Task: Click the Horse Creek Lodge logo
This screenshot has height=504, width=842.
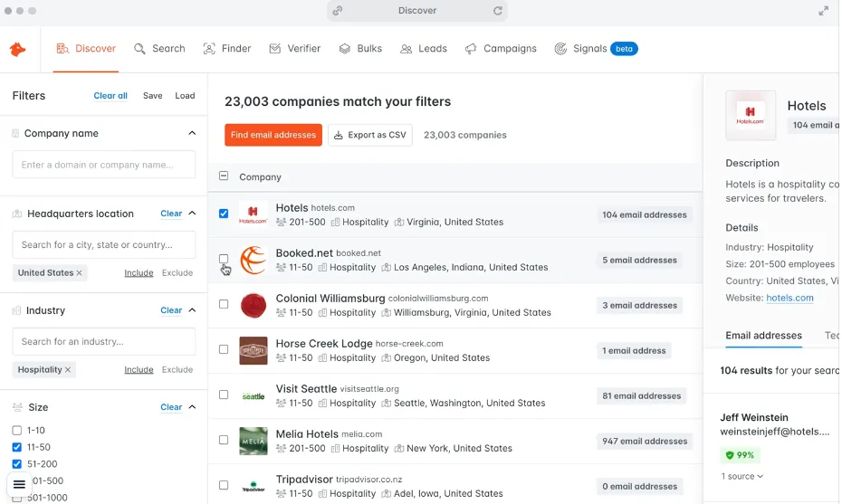Action: (253, 350)
